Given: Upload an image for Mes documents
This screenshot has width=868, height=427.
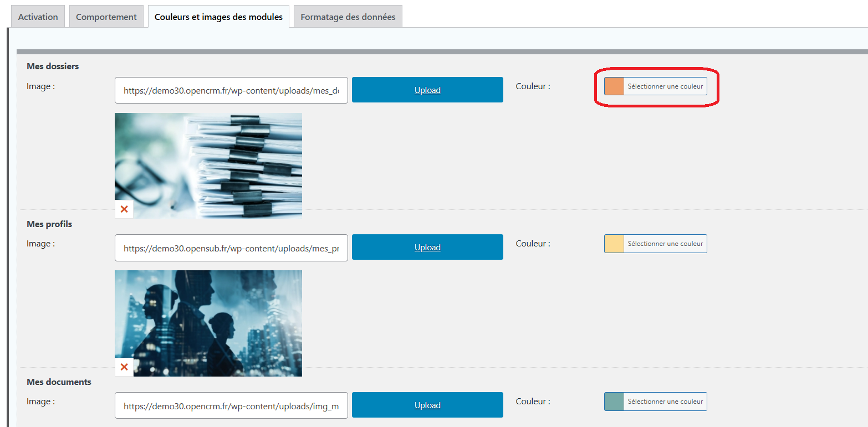Looking at the screenshot, I should coord(427,405).
